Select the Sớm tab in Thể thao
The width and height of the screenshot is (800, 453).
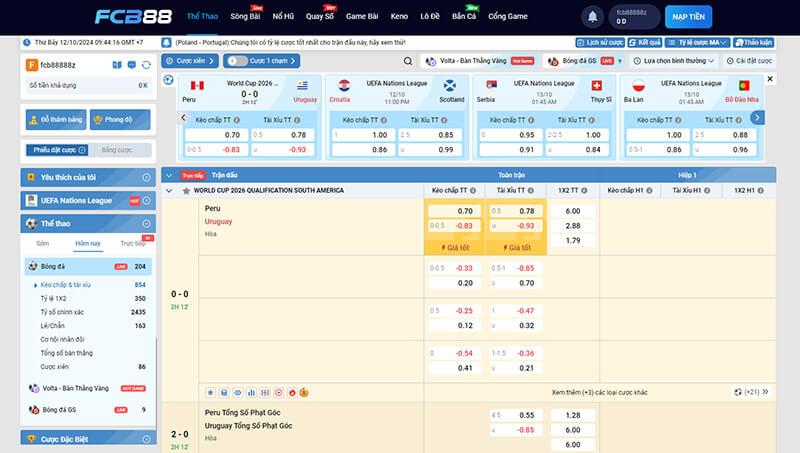(x=42, y=243)
